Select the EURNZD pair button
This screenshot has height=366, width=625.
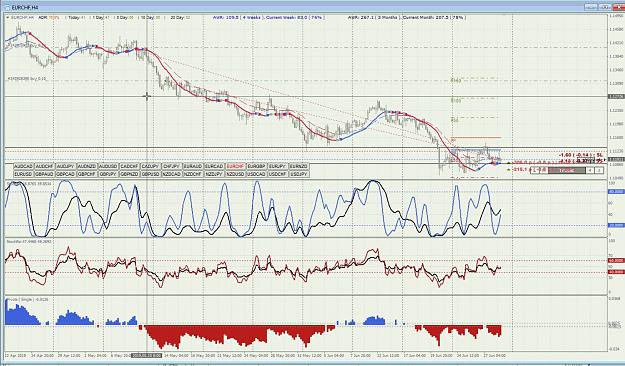point(299,166)
